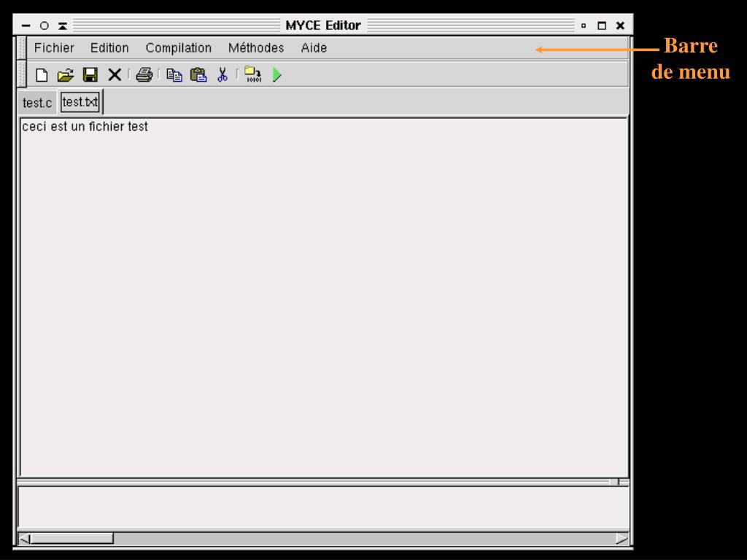
Task: Select the test.txt tab
Action: click(80, 102)
